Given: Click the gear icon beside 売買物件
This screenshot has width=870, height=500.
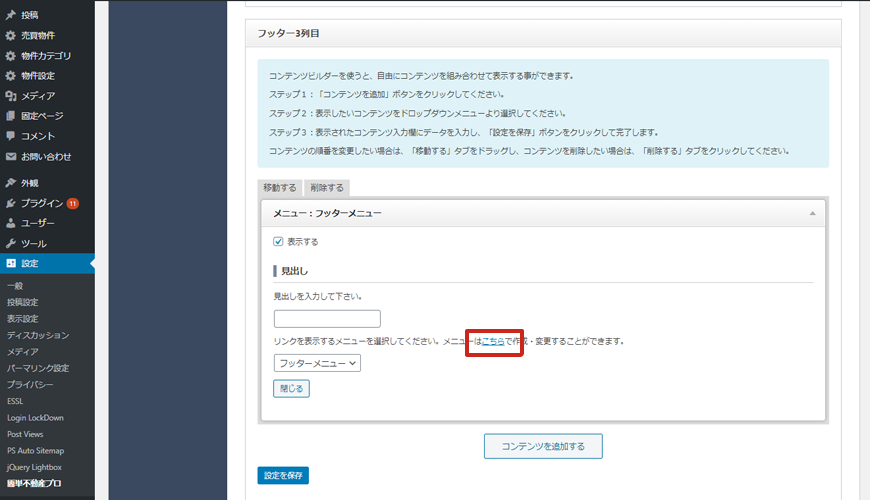Looking at the screenshot, I should [10, 35].
